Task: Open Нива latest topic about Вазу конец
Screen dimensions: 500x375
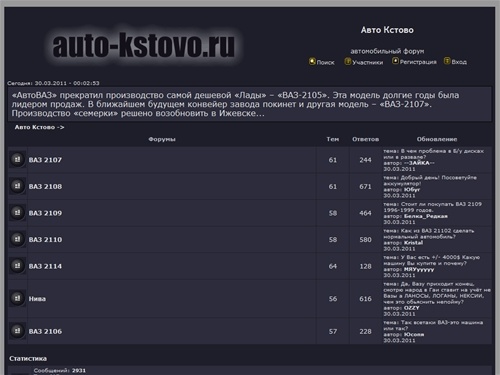Action: 437,293
